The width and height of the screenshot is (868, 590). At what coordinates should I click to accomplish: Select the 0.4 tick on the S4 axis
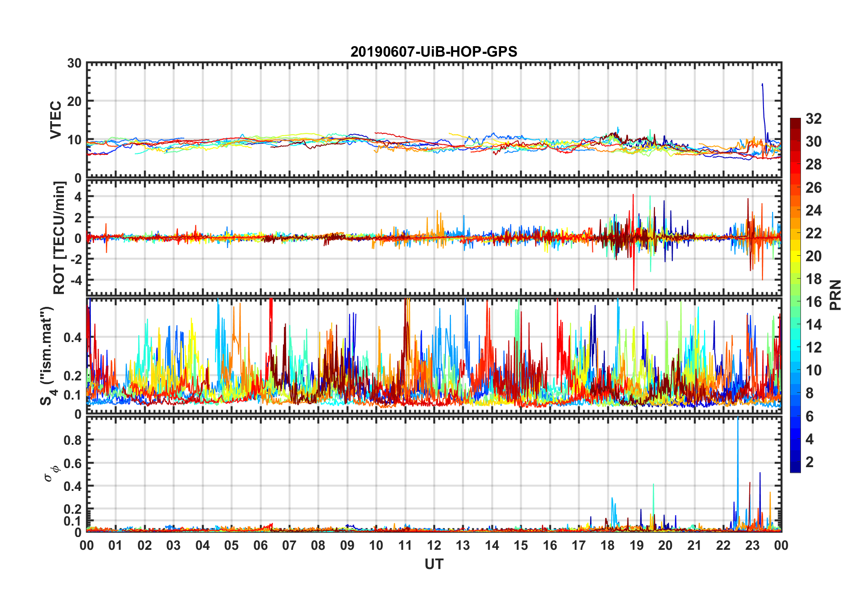pos(73,338)
